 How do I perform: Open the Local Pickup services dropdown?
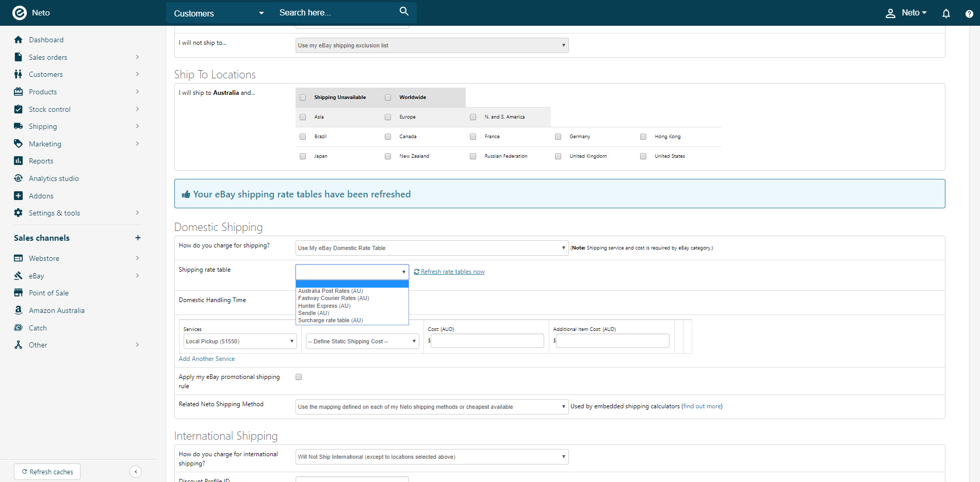(240, 341)
